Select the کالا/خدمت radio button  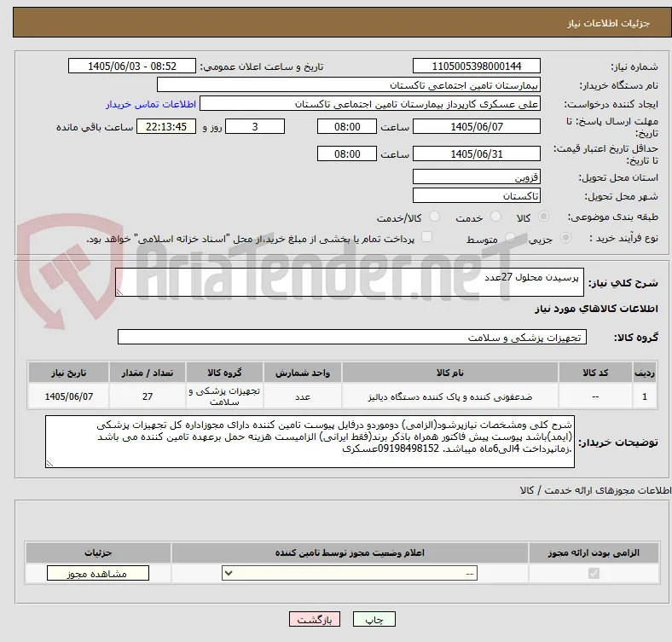[435, 217]
